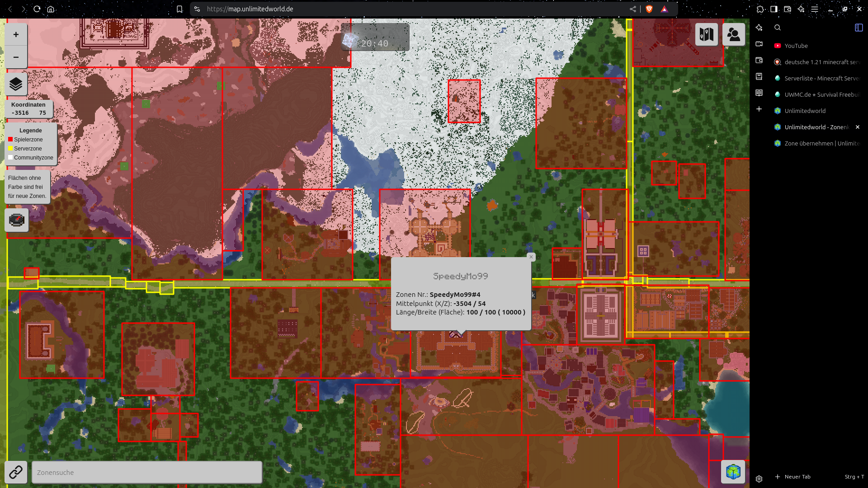
Task: Bookmark this page icon
Action: (179, 9)
